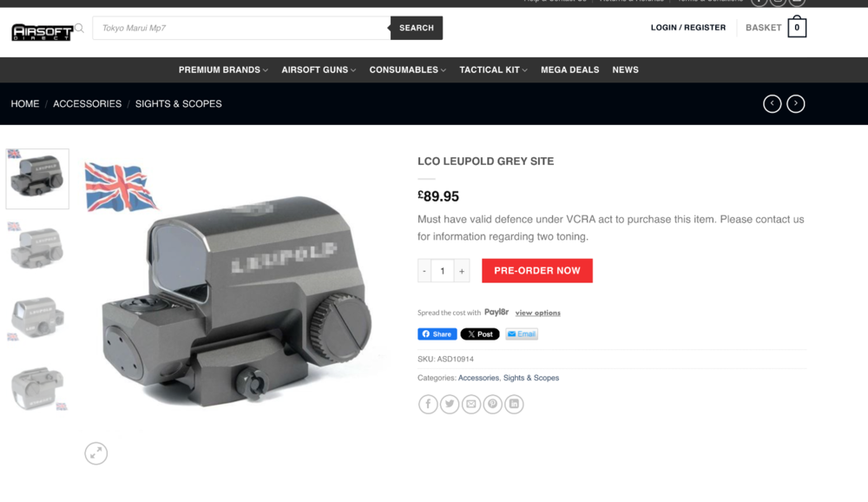Go to next product arrow
Image resolution: width=868 pixels, height=502 pixels.
point(795,103)
